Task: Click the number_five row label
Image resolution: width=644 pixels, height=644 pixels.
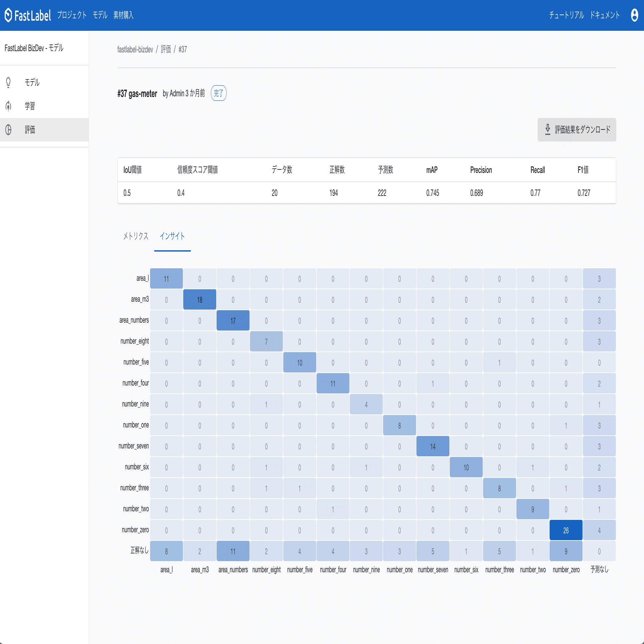Action: [x=136, y=362]
